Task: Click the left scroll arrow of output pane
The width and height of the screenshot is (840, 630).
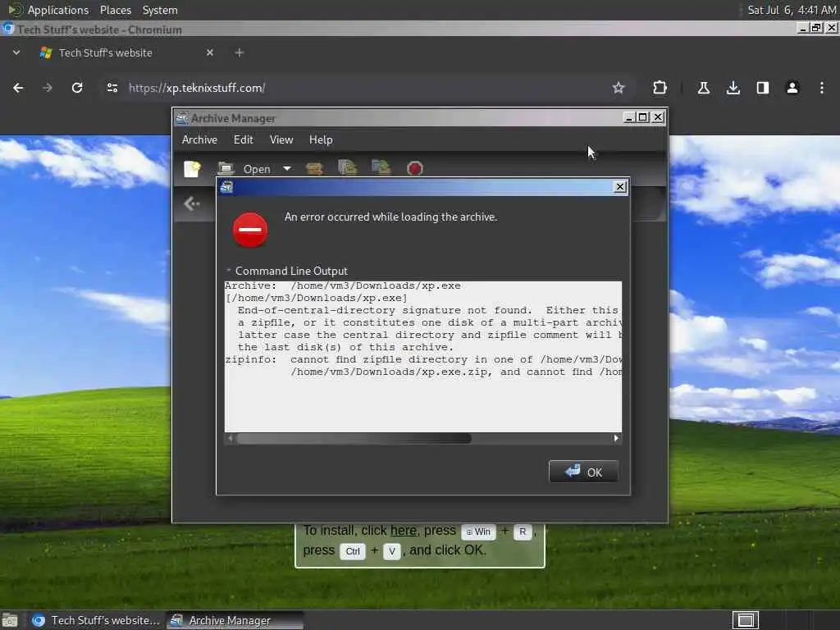Action: [231, 438]
